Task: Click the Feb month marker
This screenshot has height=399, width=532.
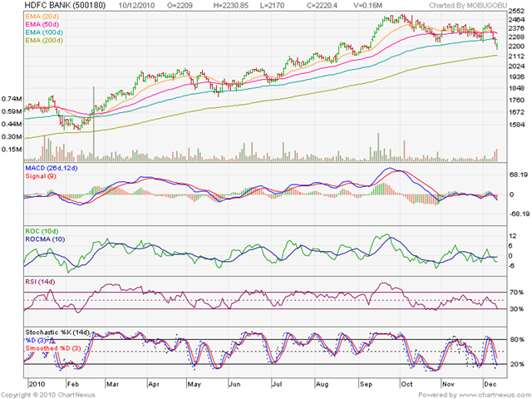Action: [x=73, y=384]
